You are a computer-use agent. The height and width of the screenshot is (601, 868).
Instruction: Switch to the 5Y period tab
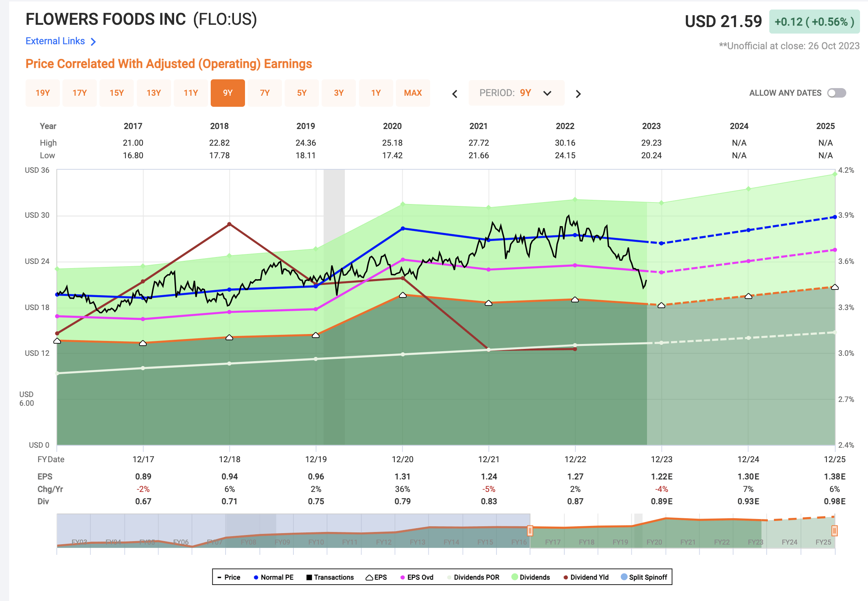302,93
